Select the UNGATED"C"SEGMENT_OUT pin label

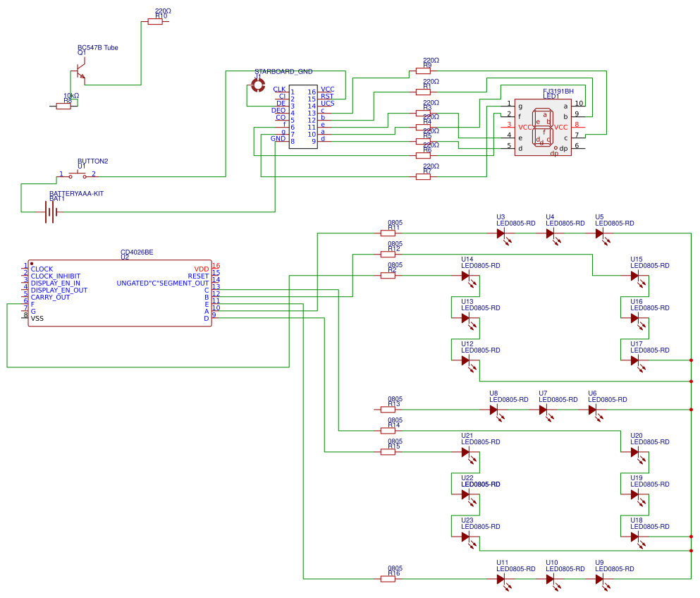163,283
